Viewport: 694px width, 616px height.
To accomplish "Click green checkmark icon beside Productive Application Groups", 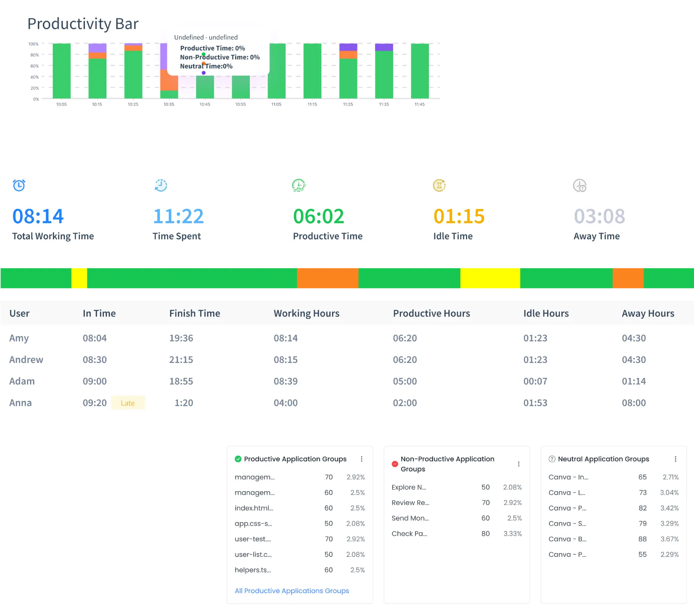I will click(x=238, y=459).
